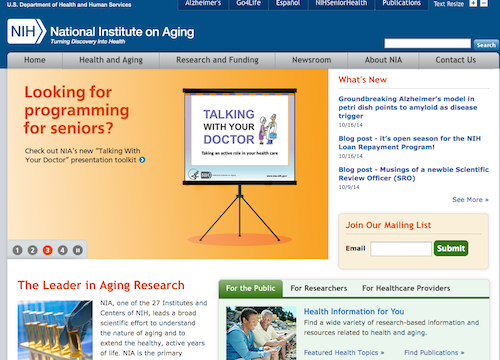Image resolution: width=500 pixels, height=360 pixels.
Task: Open the NIHSeniorHealth tab
Action: (x=341, y=4)
